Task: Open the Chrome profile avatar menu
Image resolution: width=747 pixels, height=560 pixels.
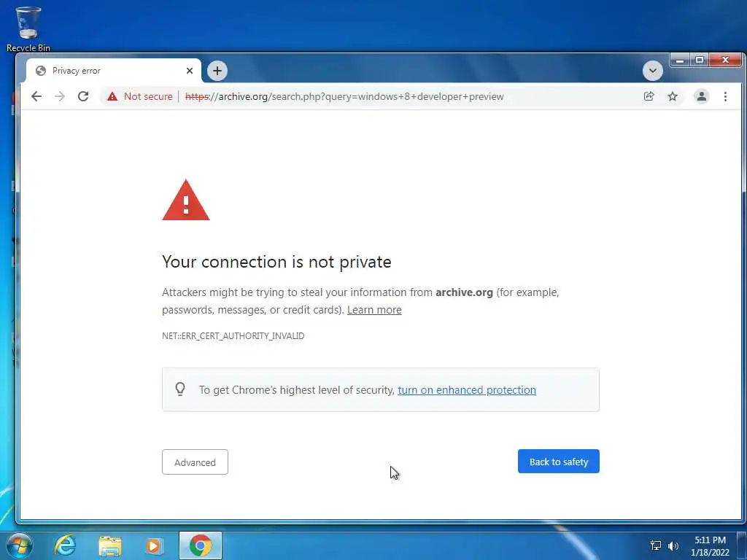Action: tap(702, 97)
